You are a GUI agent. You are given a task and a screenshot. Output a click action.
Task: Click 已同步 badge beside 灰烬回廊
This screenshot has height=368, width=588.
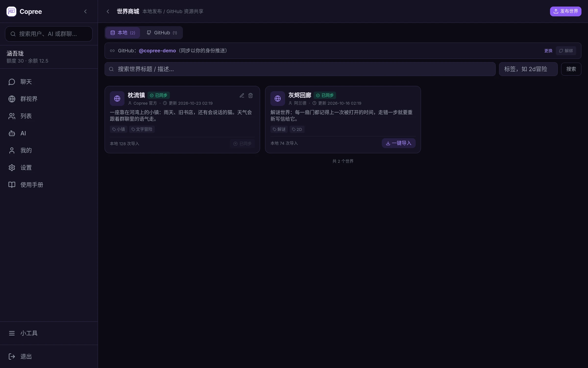pyautogui.click(x=325, y=95)
